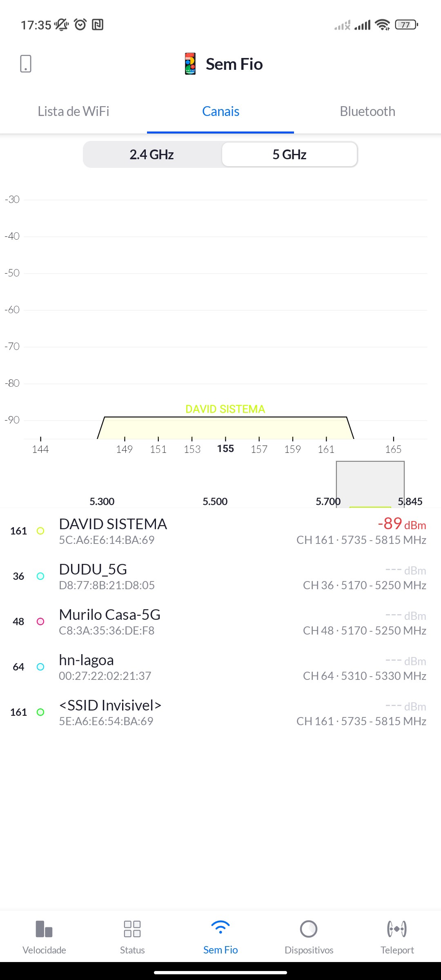
Task: Tap the WiFi signal status bar icon
Action: [382, 25]
